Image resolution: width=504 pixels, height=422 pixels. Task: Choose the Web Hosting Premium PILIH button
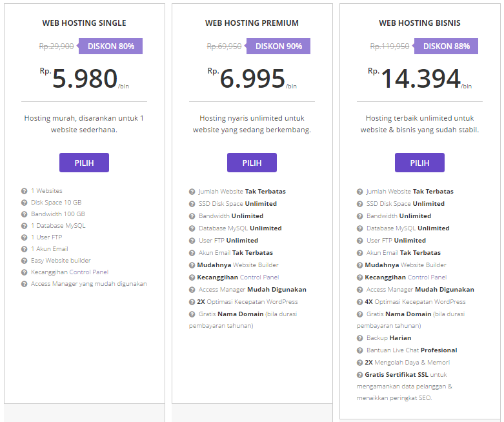click(x=252, y=163)
